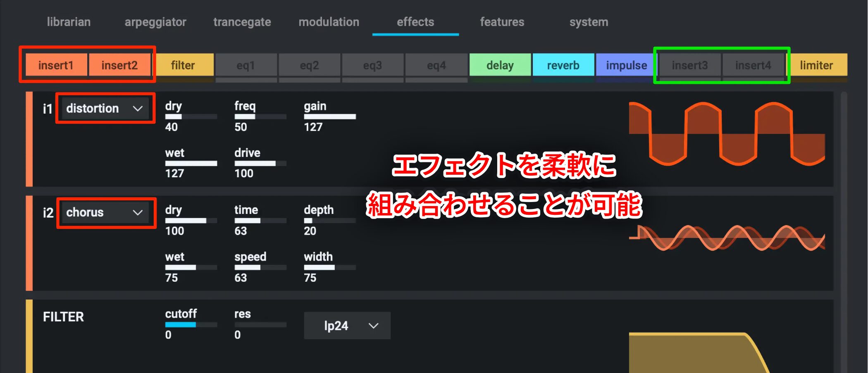Viewport: 868px width, 373px height.
Task: Adjust the i2 dry slider
Action: [x=191, y=221]
